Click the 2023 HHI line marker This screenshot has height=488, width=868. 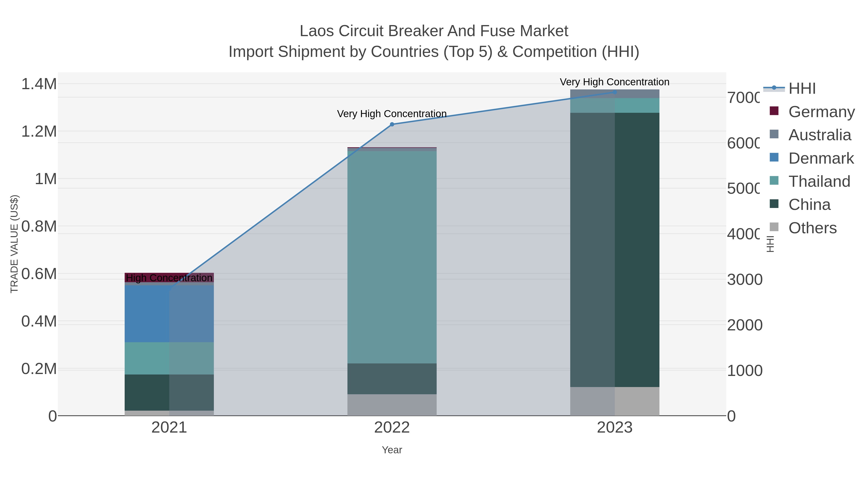[615, 92]
